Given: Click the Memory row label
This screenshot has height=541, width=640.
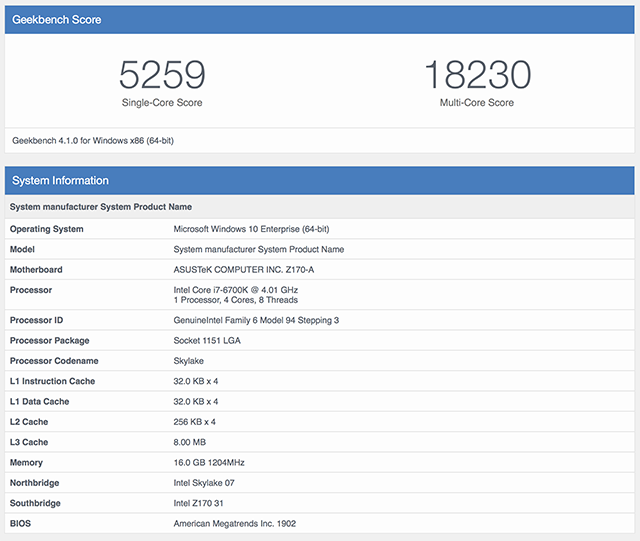Looking at the screenshot, I should point(26,463).
